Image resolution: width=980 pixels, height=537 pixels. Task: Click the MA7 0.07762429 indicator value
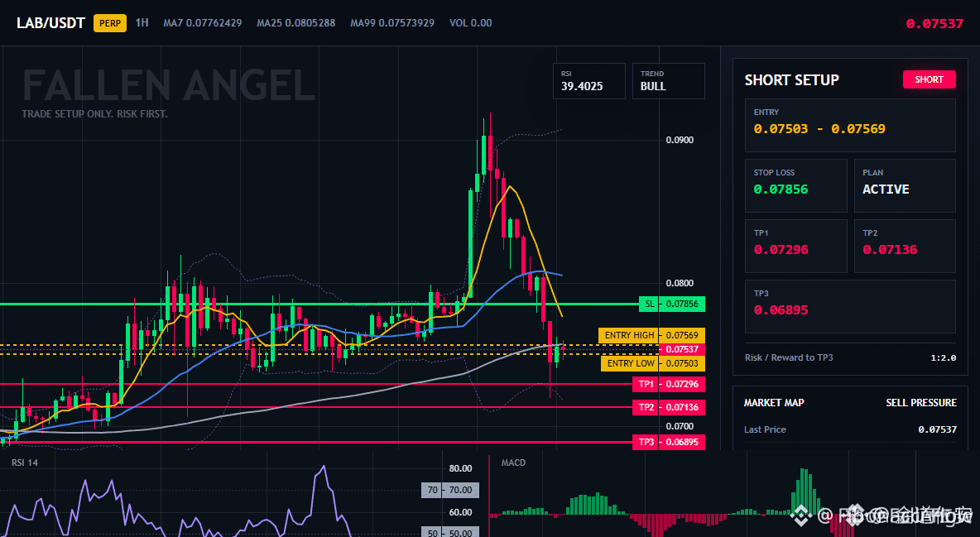tap(203, 23)
